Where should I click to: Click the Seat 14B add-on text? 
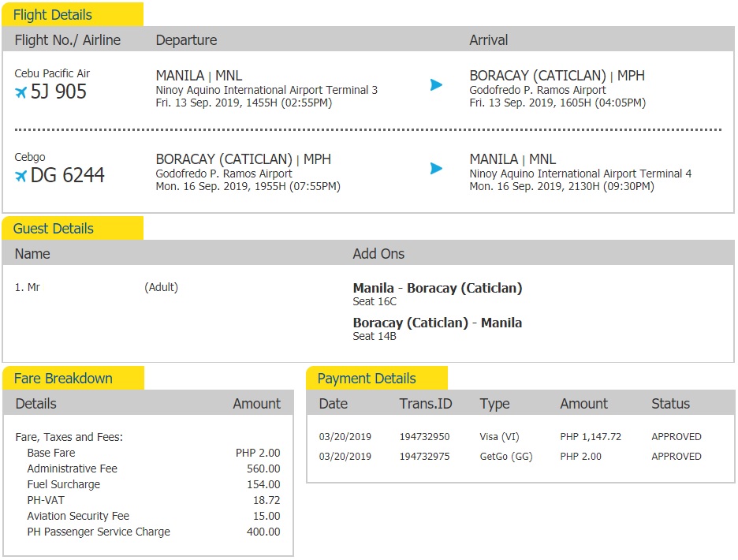(375, 337)
